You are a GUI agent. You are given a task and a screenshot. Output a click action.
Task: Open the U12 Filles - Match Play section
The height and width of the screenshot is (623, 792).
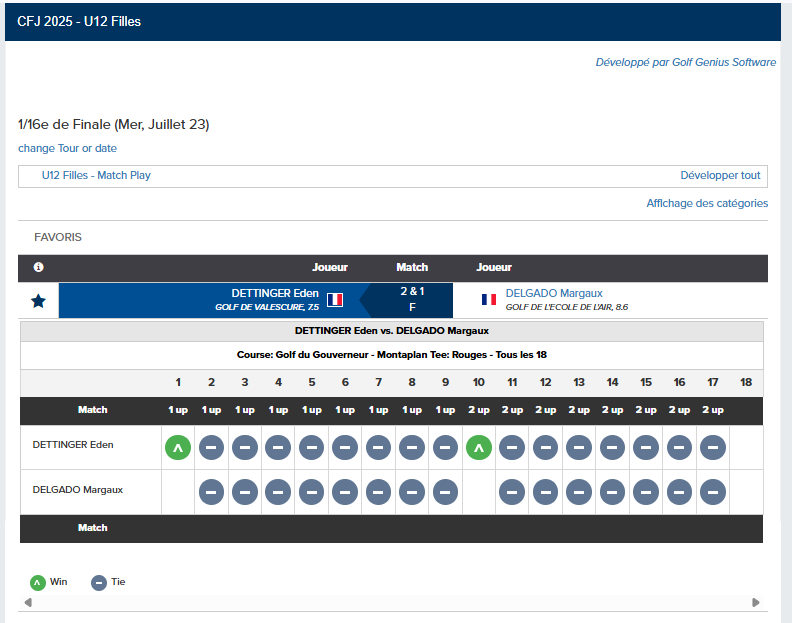(96, 175)
